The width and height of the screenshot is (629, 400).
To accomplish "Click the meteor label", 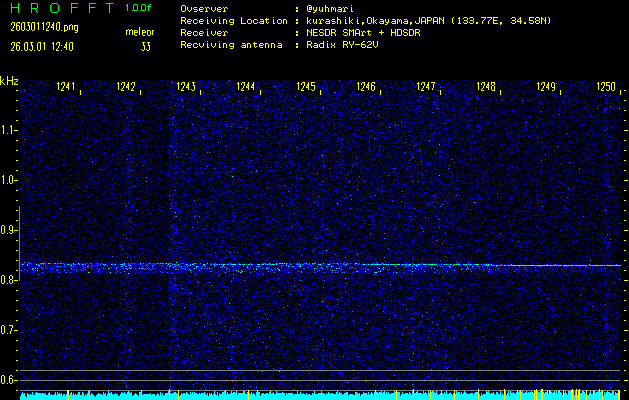I will (x=140, y=32).
